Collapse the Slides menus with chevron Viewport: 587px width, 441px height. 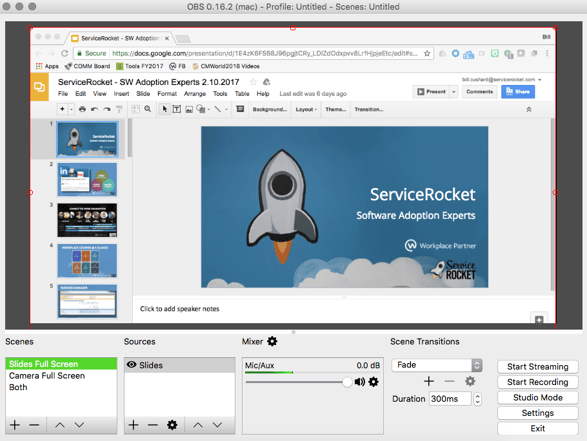[x=529, y=110]
